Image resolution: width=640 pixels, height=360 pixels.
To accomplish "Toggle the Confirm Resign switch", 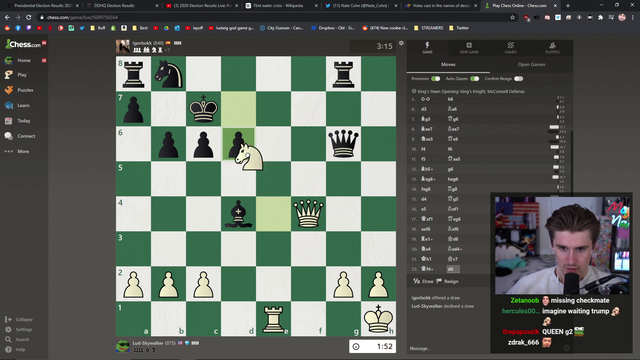I will (x=518, y=79).
